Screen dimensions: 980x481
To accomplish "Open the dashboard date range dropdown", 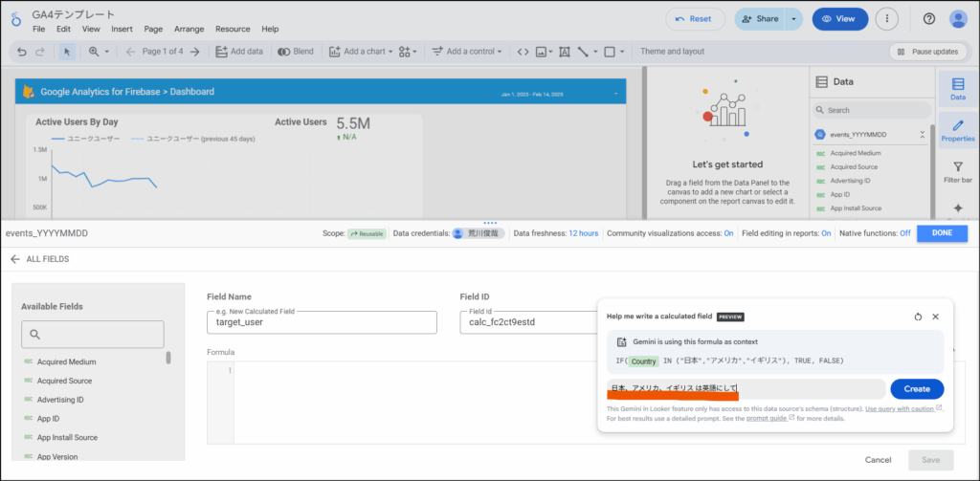I will [615, 94].
